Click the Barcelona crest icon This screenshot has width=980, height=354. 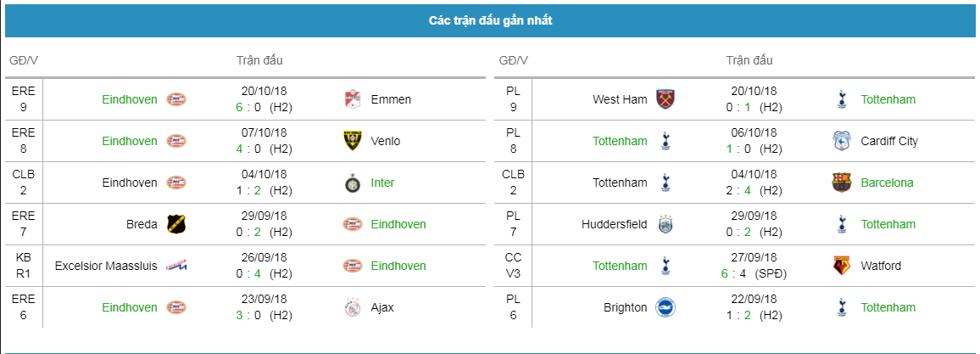coord(842,183)
